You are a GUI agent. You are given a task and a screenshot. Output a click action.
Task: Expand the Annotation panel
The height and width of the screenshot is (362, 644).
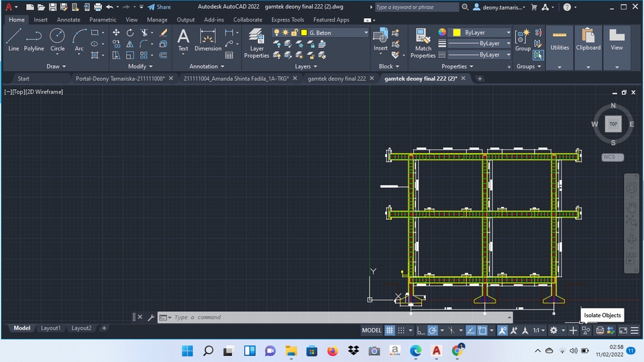[x=207, y=66]
